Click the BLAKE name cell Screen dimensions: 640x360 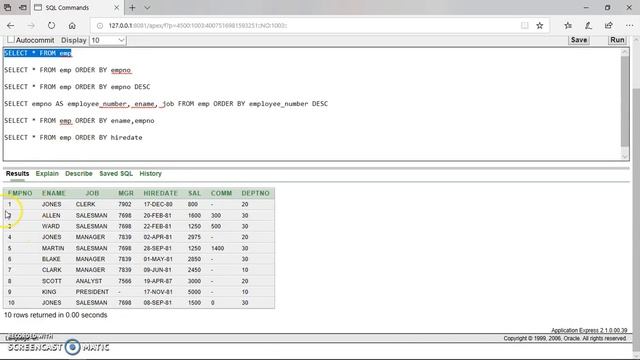tap(51, 259)
